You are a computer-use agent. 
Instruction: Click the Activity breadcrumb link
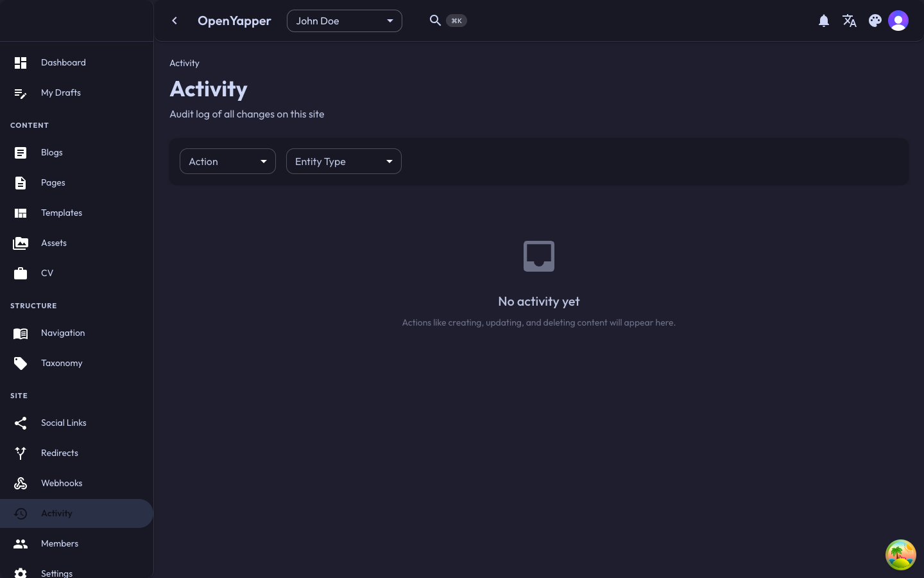coord(184,63)
